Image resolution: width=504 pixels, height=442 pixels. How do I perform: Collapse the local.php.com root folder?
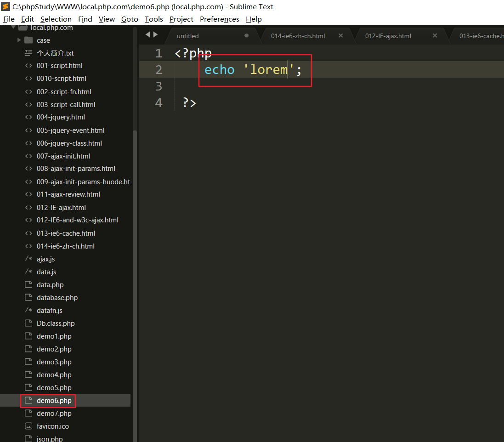13,28
